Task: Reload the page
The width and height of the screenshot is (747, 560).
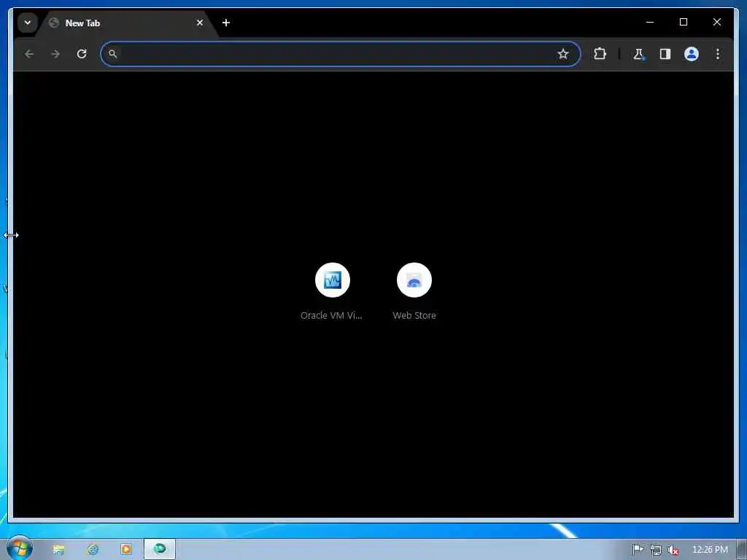Action: tap(82, 54)
